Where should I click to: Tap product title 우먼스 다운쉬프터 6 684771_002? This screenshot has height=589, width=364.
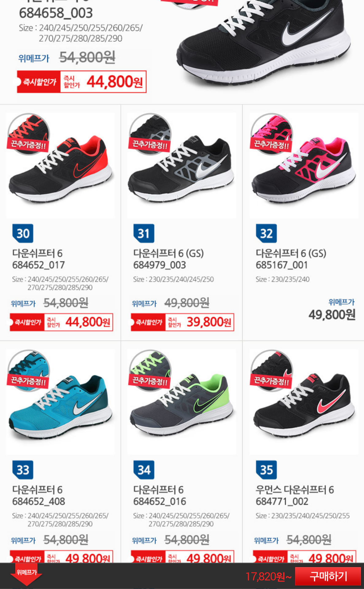coord(295,495)
